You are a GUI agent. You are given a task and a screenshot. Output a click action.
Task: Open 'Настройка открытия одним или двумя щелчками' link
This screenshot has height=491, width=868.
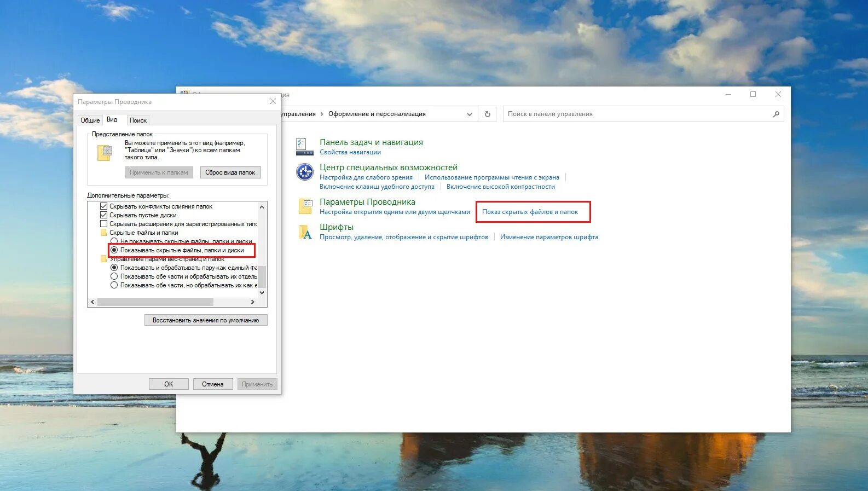tap(395, 212)
